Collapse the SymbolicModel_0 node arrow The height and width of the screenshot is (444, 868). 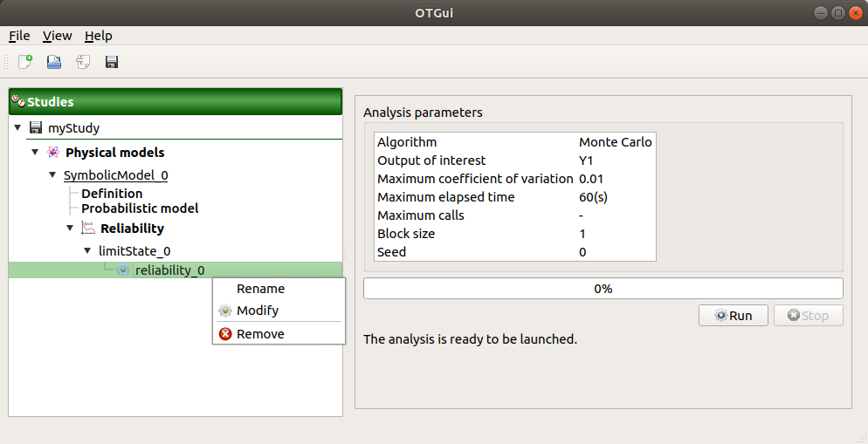52,175
